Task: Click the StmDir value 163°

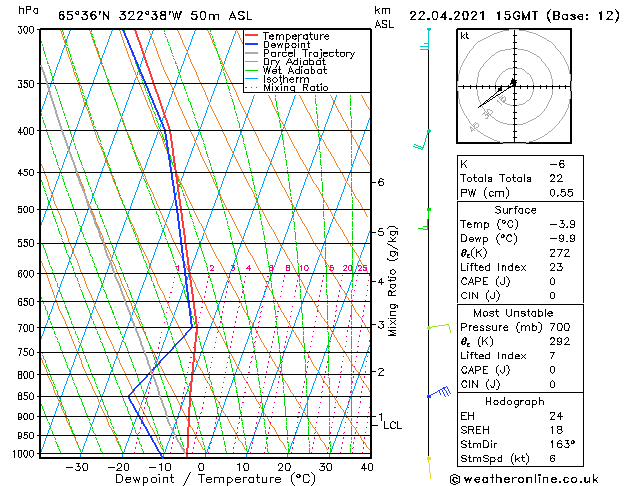Action: coord(562,444)
